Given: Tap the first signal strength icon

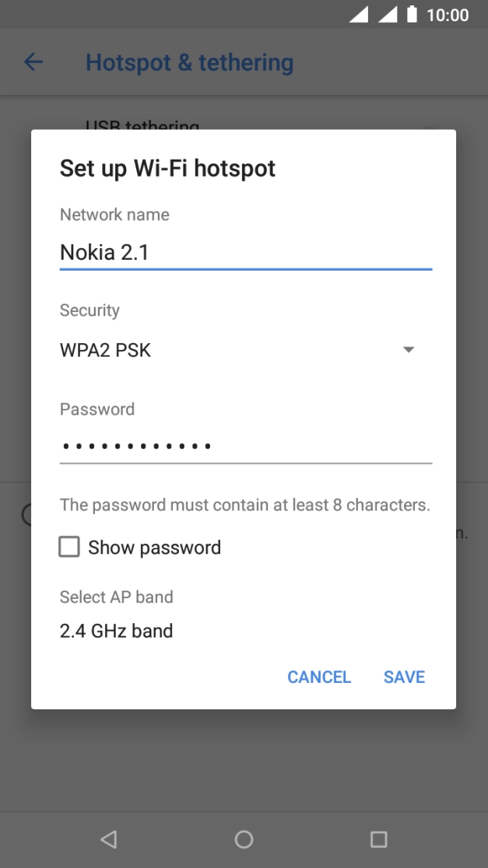Looking at the screenshot, I should [359, 14].
